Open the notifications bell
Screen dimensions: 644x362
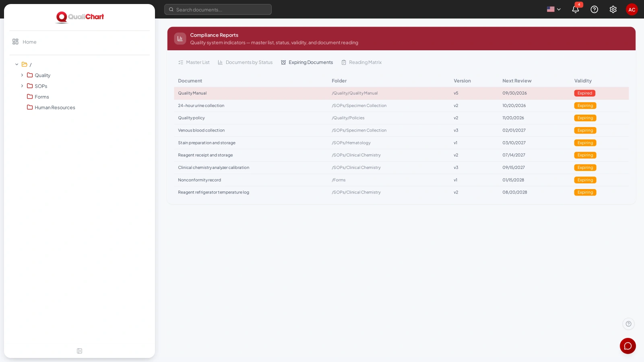(575, 9)
